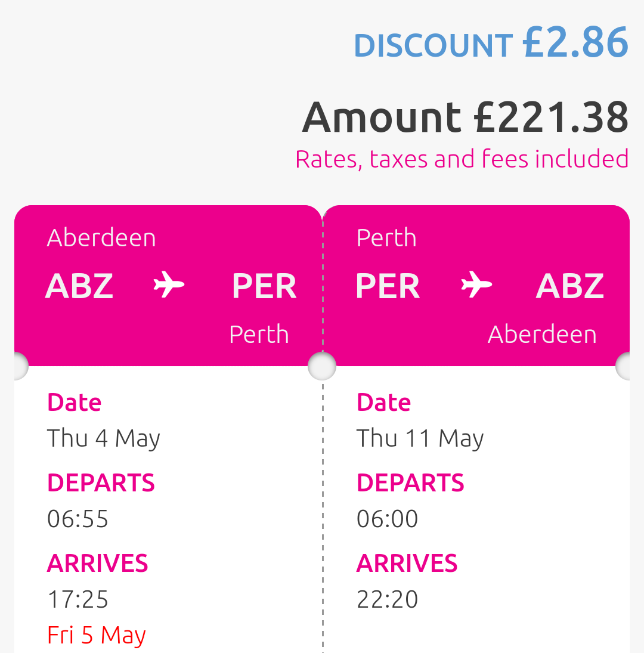The height and width of the screenshot is (653, 644).
Task: Open the Perth to Aberdeen ticket header
Action: click(476, 286)
